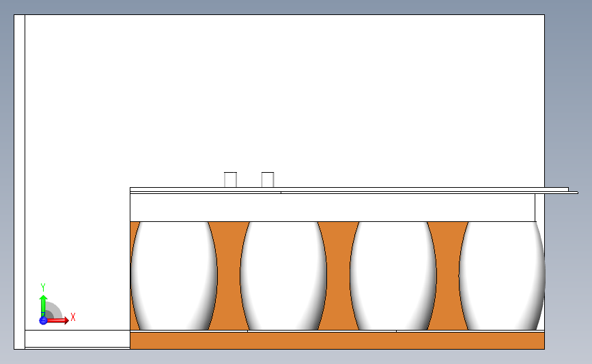Select the leftmost barrel-shaped roller

click(x=174, y=276)
